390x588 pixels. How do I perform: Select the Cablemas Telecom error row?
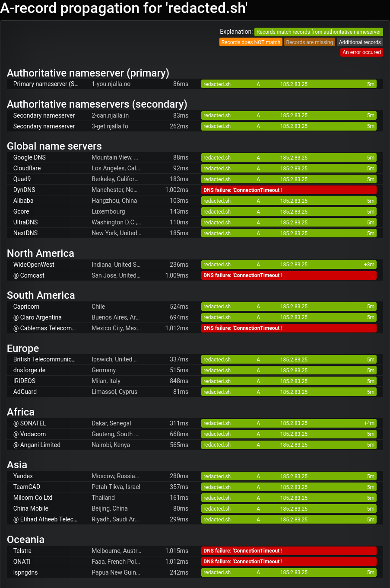pyautogui.click(x=195, y=328)
